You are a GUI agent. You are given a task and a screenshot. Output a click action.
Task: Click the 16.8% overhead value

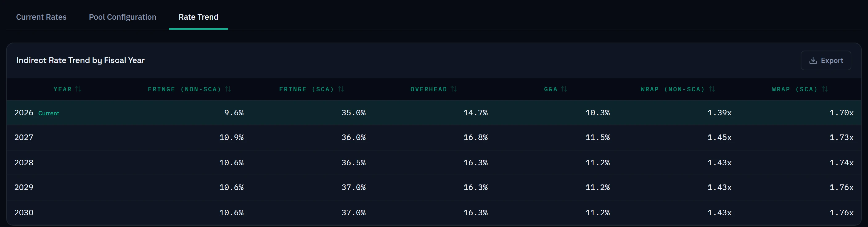tap(475, 138)
